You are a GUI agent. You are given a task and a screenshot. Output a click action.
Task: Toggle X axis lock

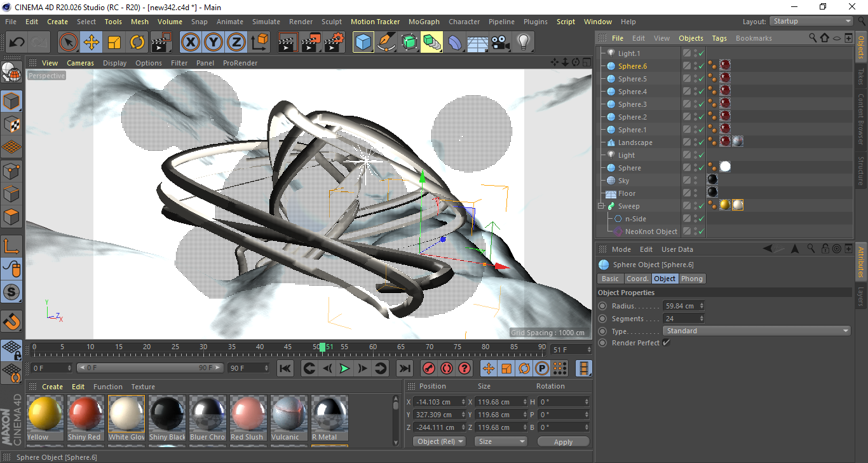click(x=190, y=43)
